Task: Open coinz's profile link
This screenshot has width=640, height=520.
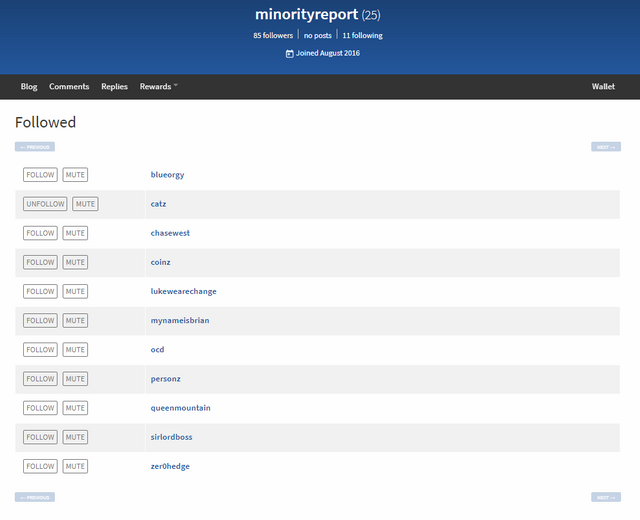Action: 160,262
